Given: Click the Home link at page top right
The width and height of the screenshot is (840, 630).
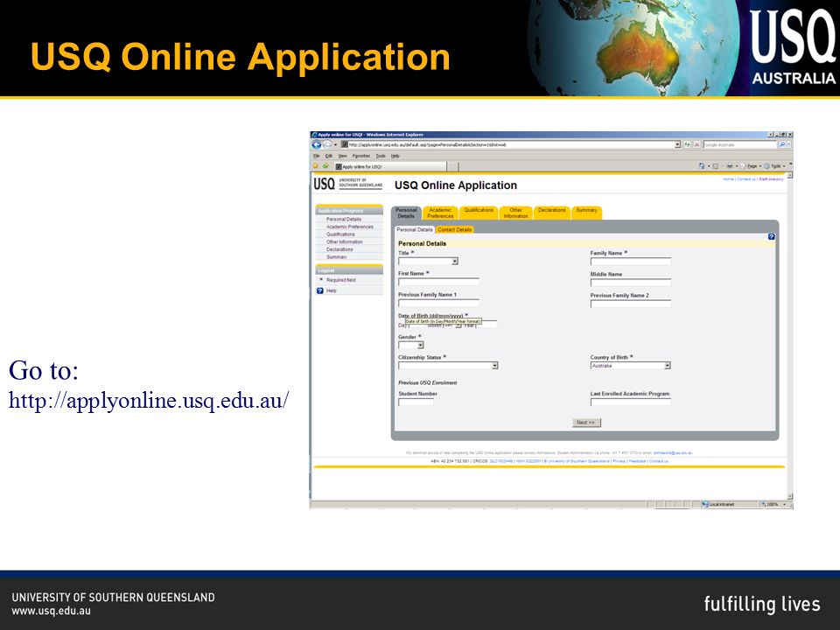Looking at the screenshot, I should coord(728,178).
